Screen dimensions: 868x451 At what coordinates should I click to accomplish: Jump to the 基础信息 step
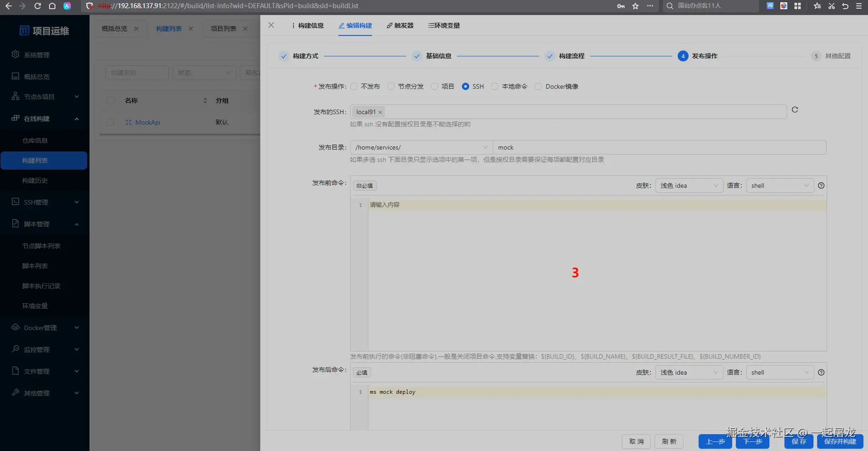click(x=432, y=56)
